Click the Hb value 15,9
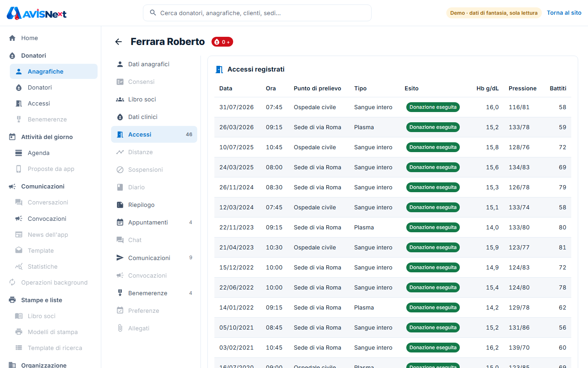This screenshot has height=368, width=588. coord(492,247)
